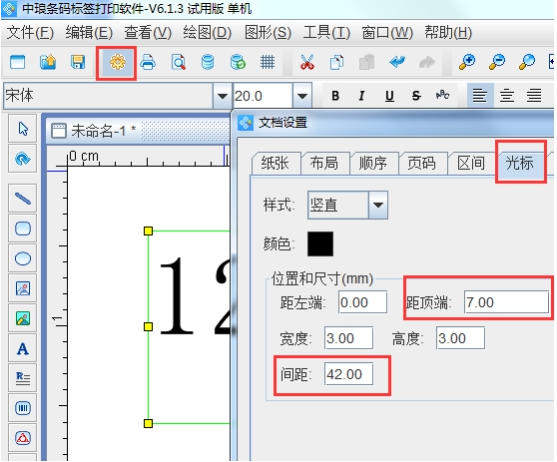Open the 图形(S) menu
557x462 pixels.
(267, 33)
